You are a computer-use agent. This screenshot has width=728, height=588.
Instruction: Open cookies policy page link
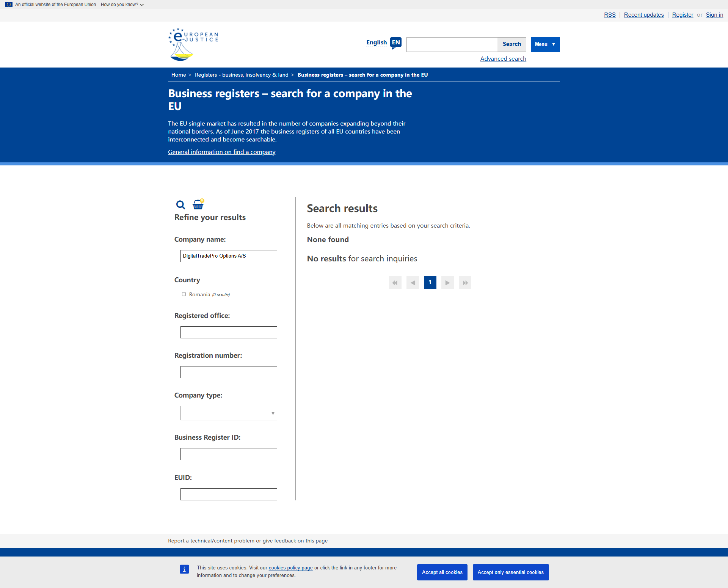click(291, 568)
